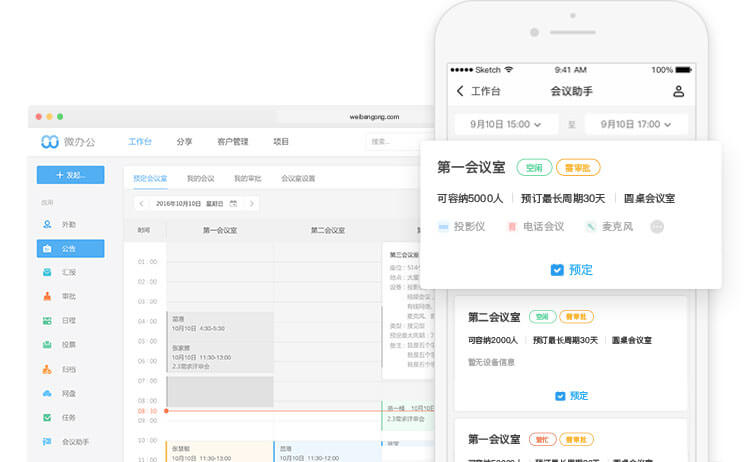This screenshot has height=462, width=750.
Task: Switch to the 我的会议 tab
Action: (200, 179)
